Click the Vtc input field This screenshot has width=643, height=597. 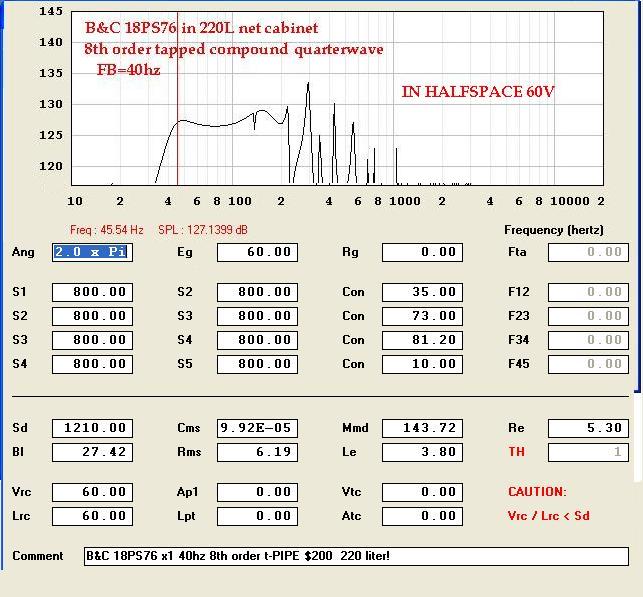coord(422,492)
